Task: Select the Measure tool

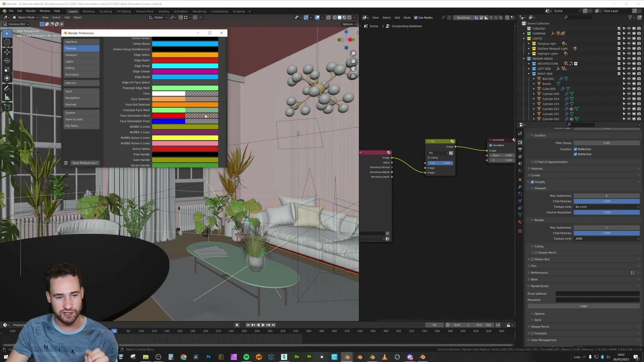Action: click(x=7, y=97)
